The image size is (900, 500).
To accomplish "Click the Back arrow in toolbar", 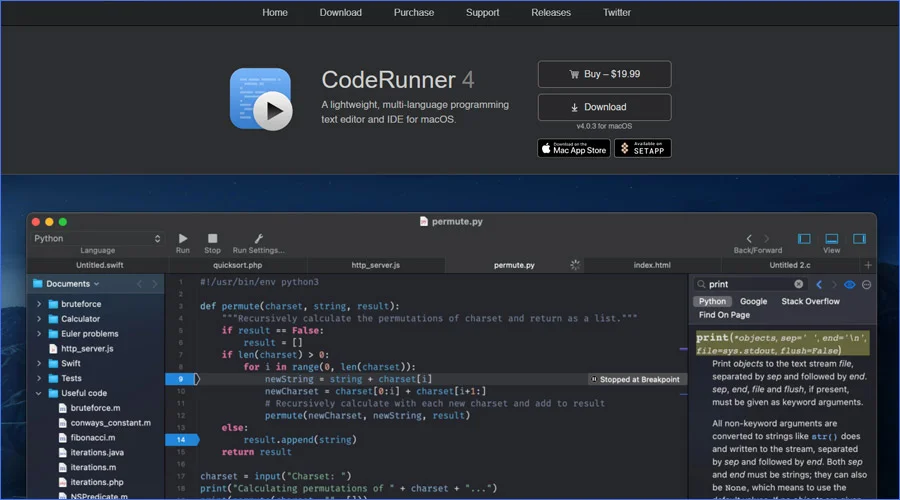I will click(748, 238).
